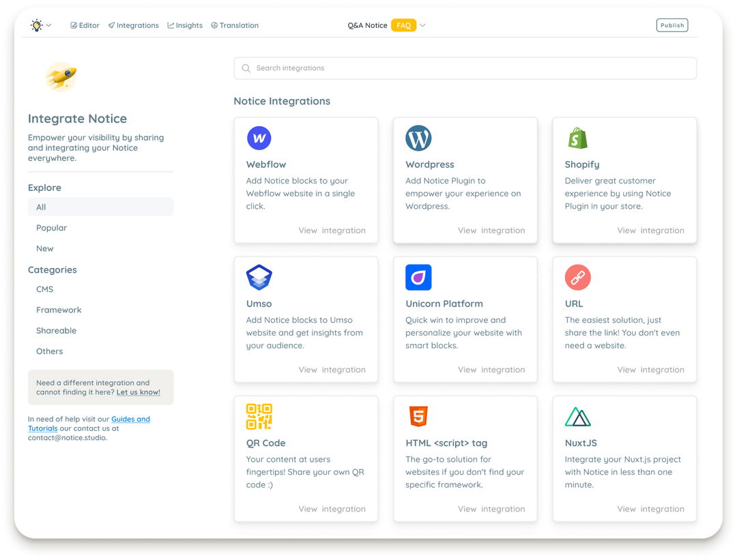Expand the chevron beside the lightbulb logo
Viewport: 737px width, 560px height.
(x=48, y=25)
